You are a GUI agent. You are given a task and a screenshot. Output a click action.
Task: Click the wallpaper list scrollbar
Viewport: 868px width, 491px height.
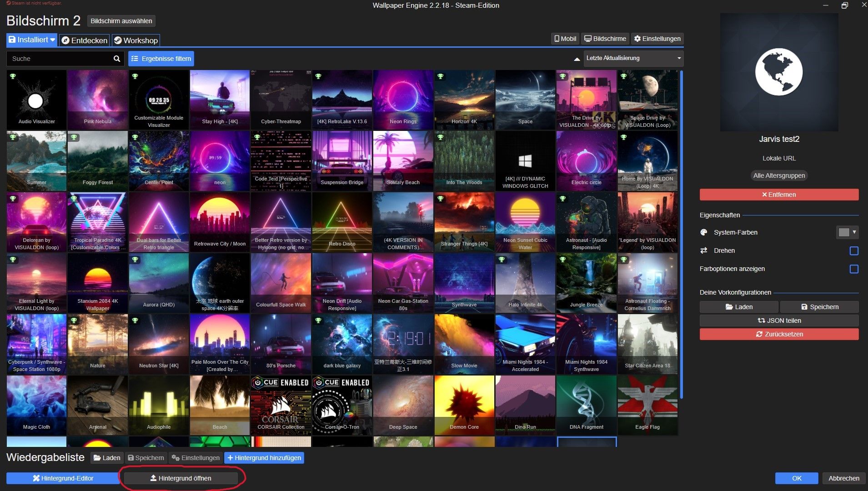(x=681, y=234)
